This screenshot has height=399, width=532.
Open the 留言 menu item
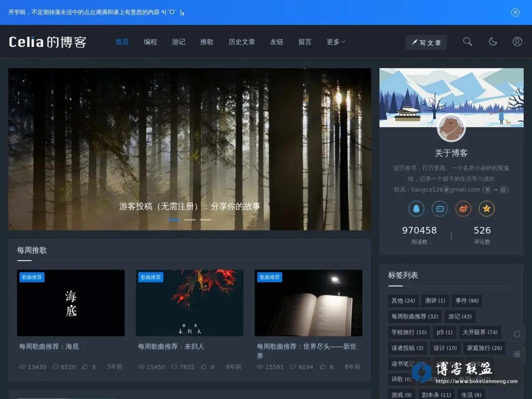pos(305,42)
